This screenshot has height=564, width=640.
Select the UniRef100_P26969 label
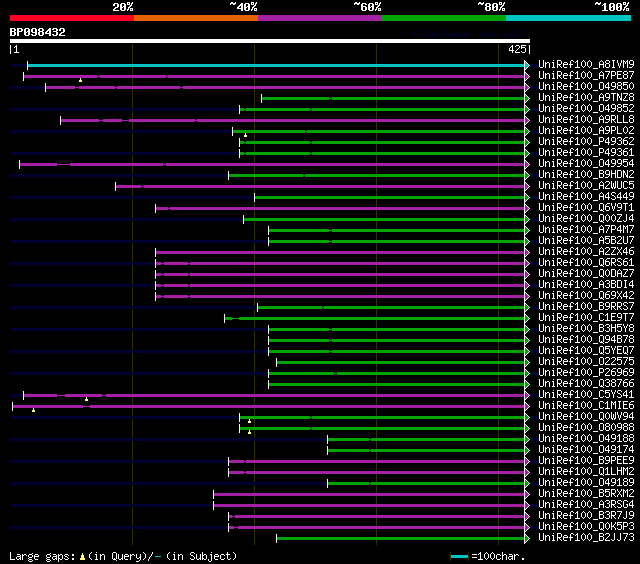pyautogui.click(x=586, y=373)
